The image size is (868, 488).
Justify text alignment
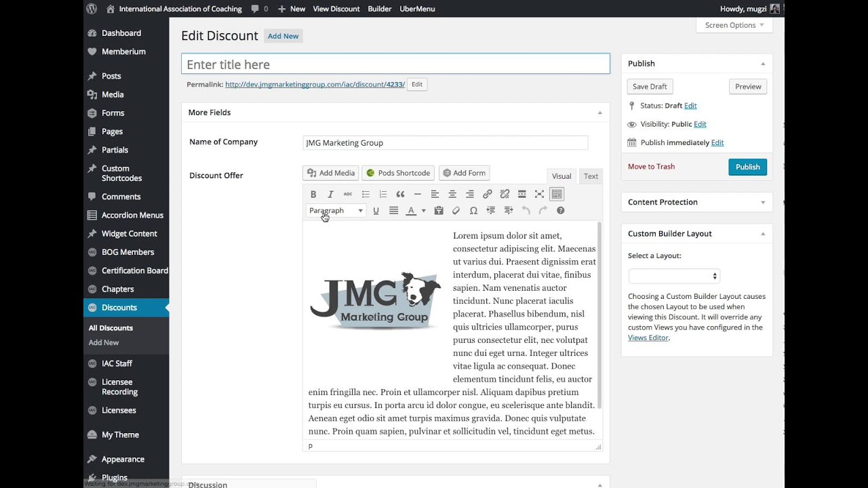tap(393, 211)
